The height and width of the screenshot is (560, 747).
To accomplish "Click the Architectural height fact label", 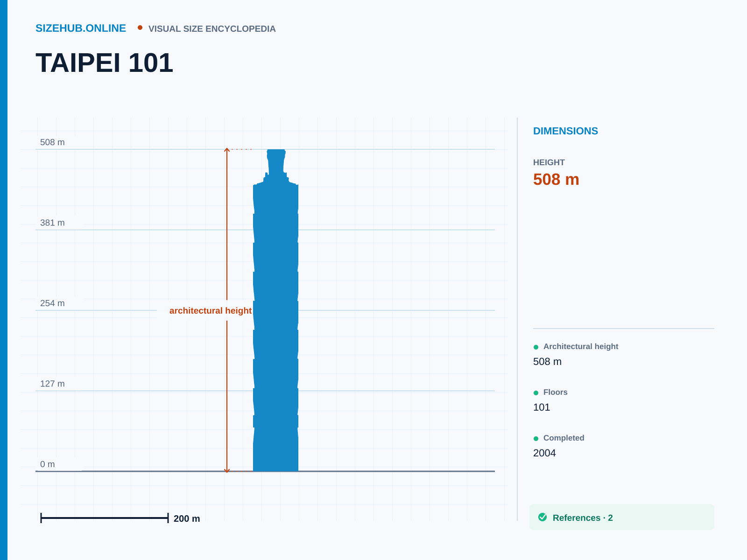I will pos(581,346).
